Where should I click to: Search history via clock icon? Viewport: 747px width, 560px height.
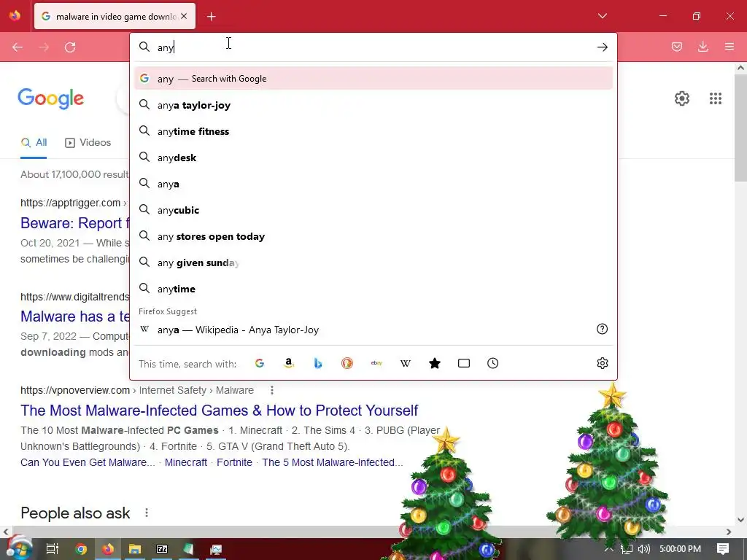click(x=492, y=363)
